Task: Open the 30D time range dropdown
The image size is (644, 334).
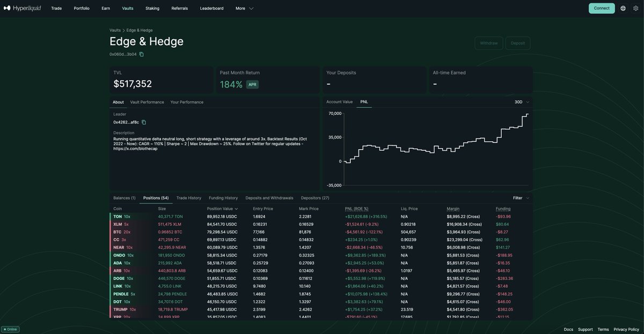Action: [522, 102]
